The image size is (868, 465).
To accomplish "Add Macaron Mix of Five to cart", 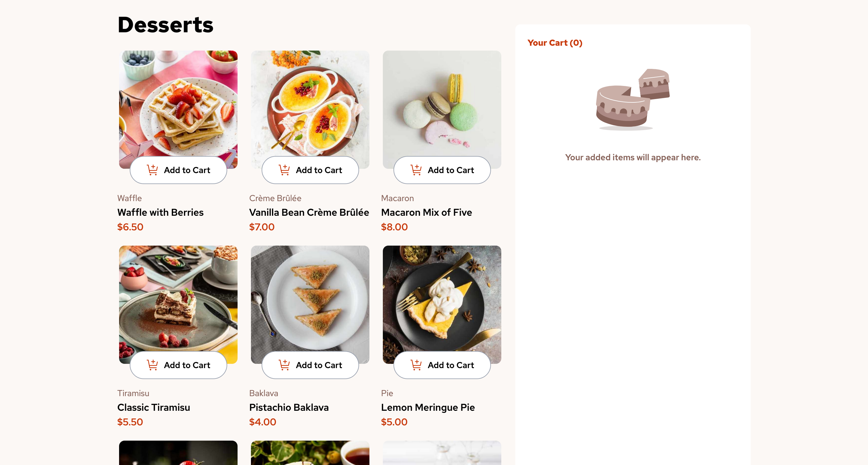I will point(450,170).
